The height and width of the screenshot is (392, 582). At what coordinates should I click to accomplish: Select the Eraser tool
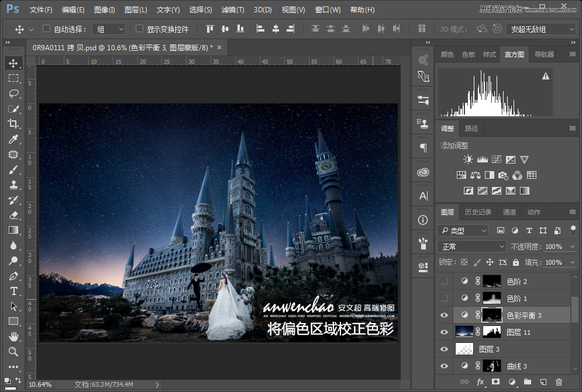(13, 215)
